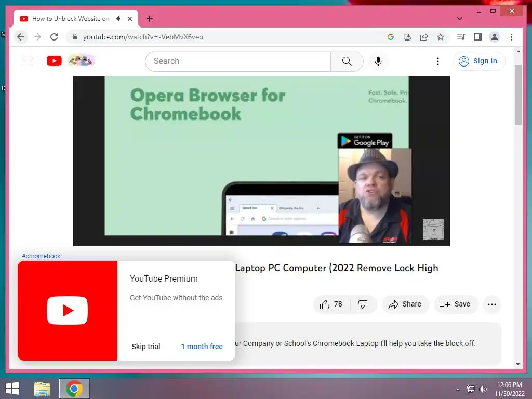Save the video to playlist
Screen dimensions: 532x399
pyautogui.click(x=455, y=304)
